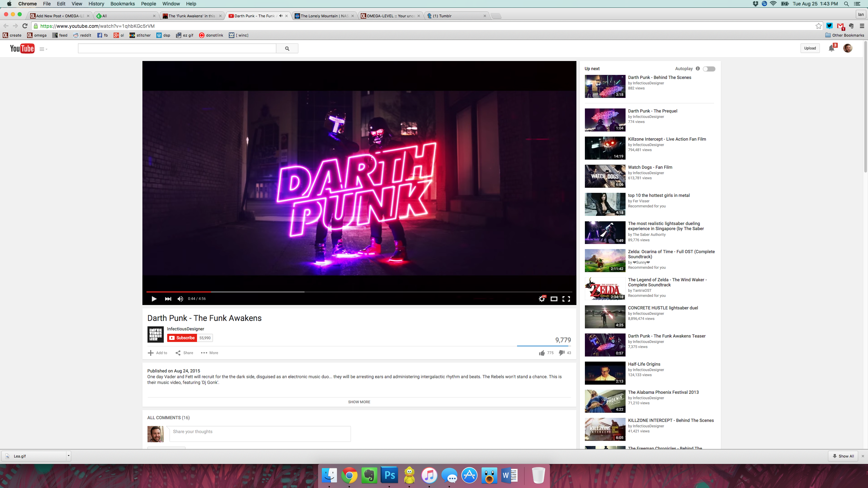Mute the video player volume

pos(180,299)
